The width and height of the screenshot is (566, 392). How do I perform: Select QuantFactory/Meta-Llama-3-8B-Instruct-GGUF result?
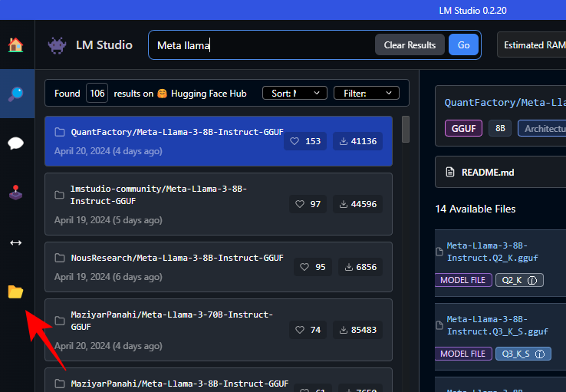click(219, 141)
